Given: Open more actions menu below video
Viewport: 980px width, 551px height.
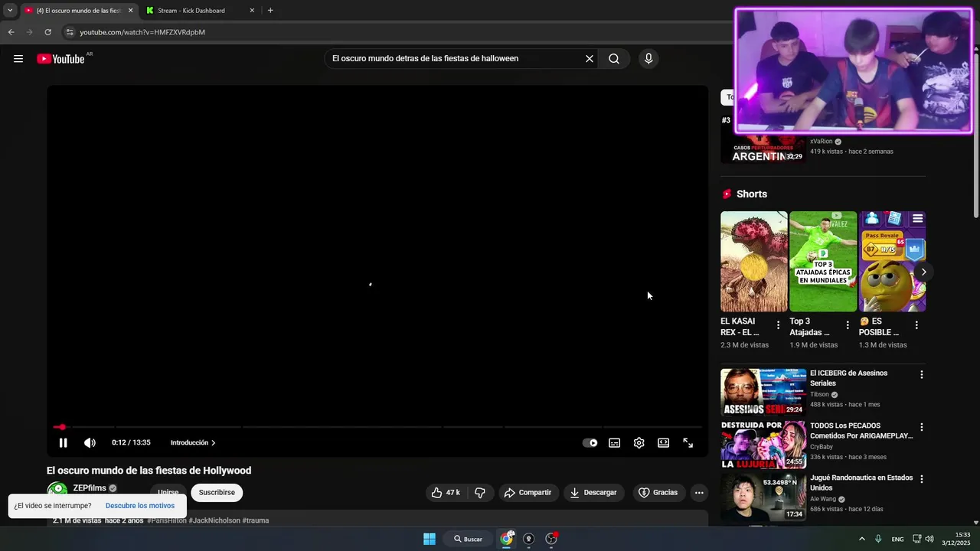Looking at the screenshot, I should pyautogui.click(x=699, y=493).
